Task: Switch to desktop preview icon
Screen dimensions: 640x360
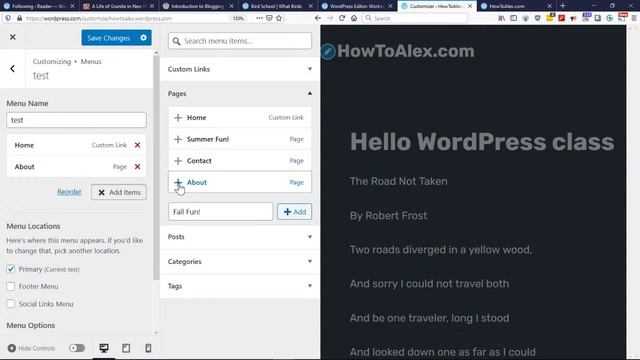Action: [104, 348]
